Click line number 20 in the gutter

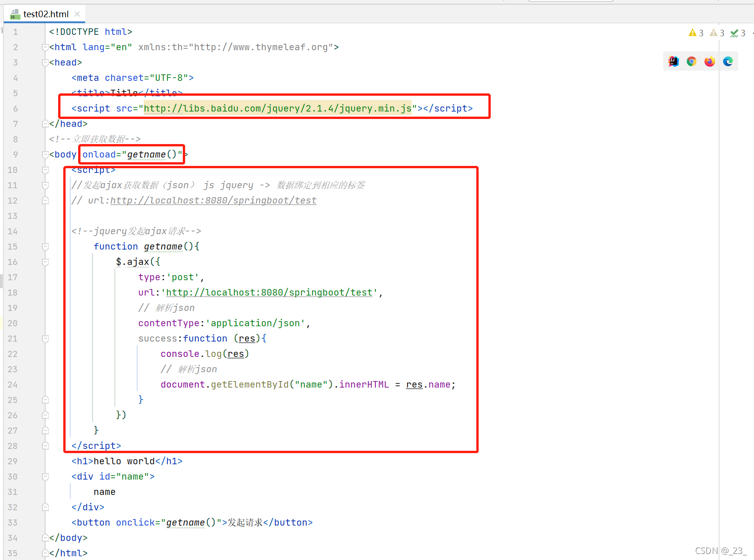coord(13,323)
